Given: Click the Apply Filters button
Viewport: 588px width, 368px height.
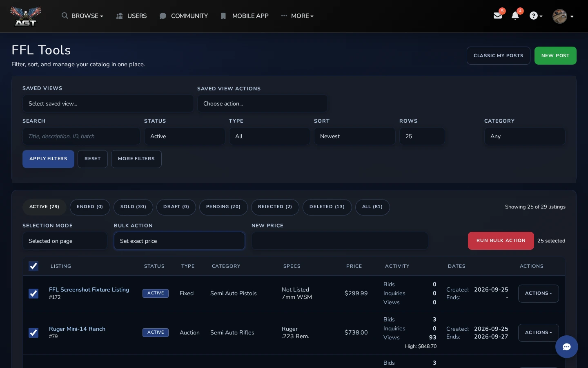Looking at the screenshot, I should click(x=48, y=159).
